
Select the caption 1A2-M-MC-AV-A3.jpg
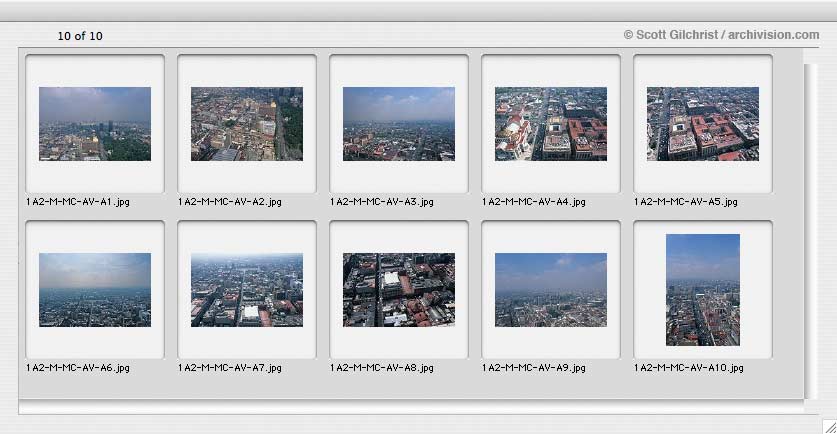coord(382,202)
